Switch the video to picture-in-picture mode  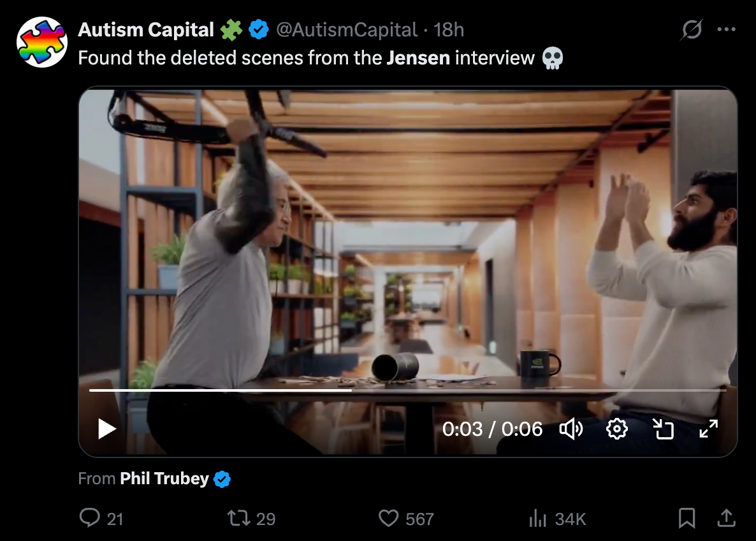663,429
